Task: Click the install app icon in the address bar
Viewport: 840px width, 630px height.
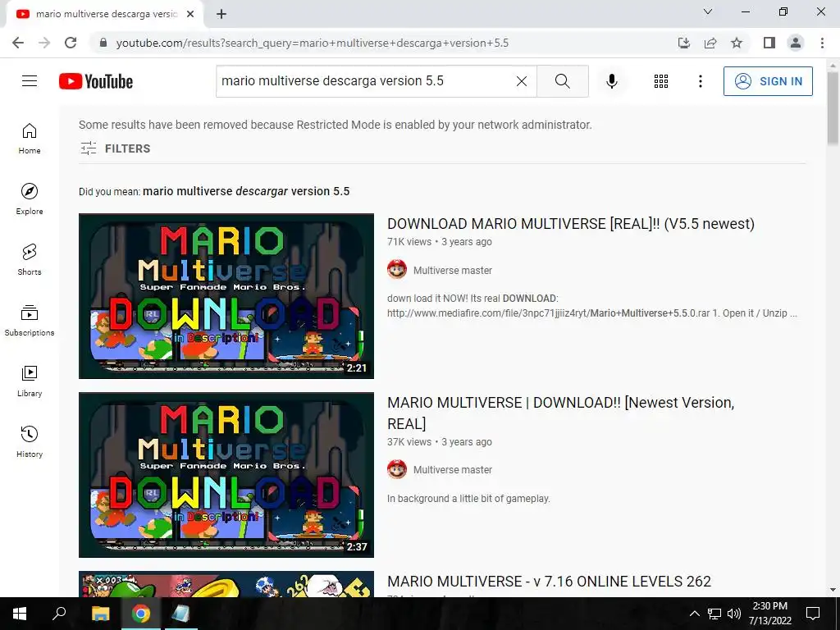Action: (x=683, y=43)
